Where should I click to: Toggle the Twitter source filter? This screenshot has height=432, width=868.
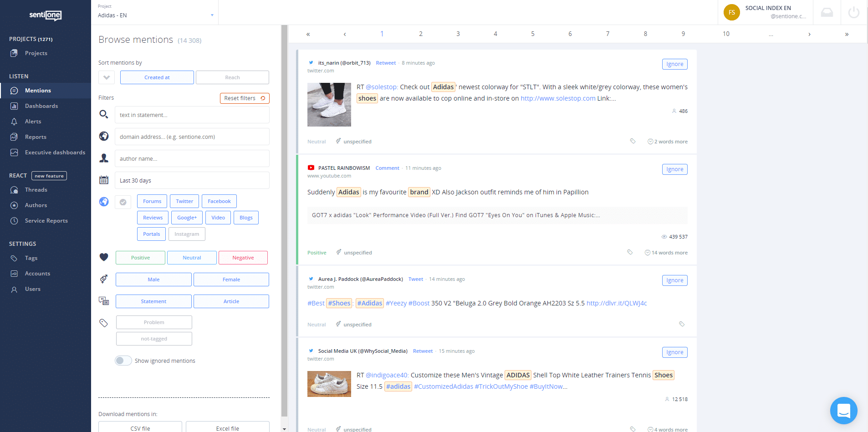coord(184,201)
